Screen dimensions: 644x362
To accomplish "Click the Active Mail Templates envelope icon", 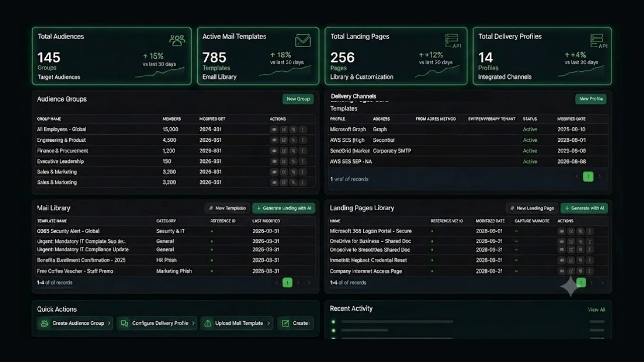I will coord(303,40).
